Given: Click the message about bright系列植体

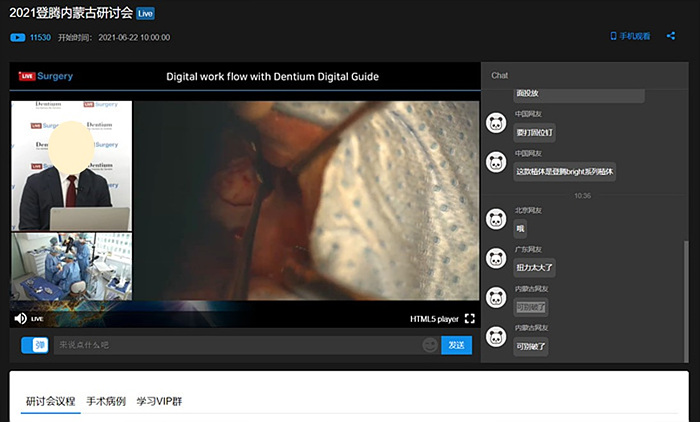Looking at the screenshot, I should click(x=565, y=172).
